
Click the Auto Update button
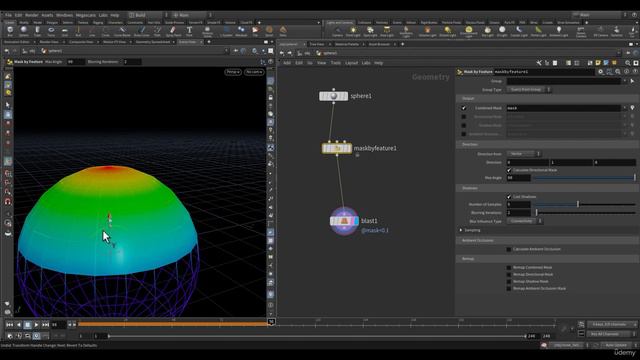coord(616,345)
